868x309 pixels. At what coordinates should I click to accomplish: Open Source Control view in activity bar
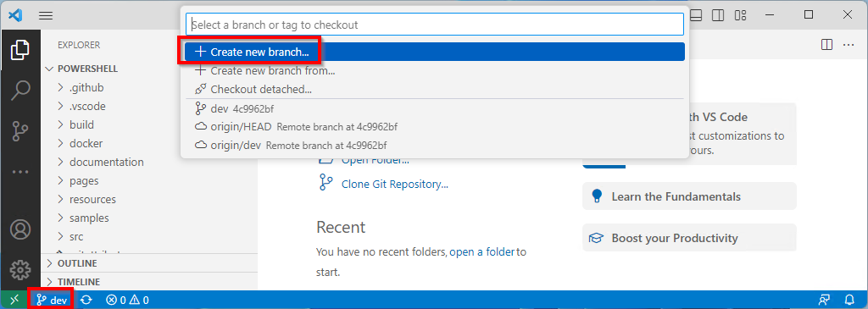tap(20, 131)
